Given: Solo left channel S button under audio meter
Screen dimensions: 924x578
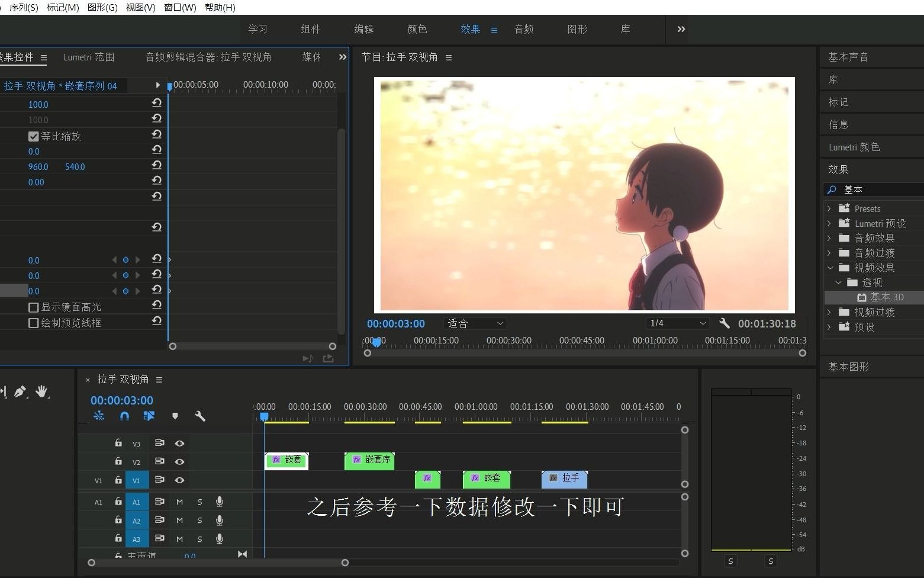Looking at the screenshot, I should click(731, 561).
